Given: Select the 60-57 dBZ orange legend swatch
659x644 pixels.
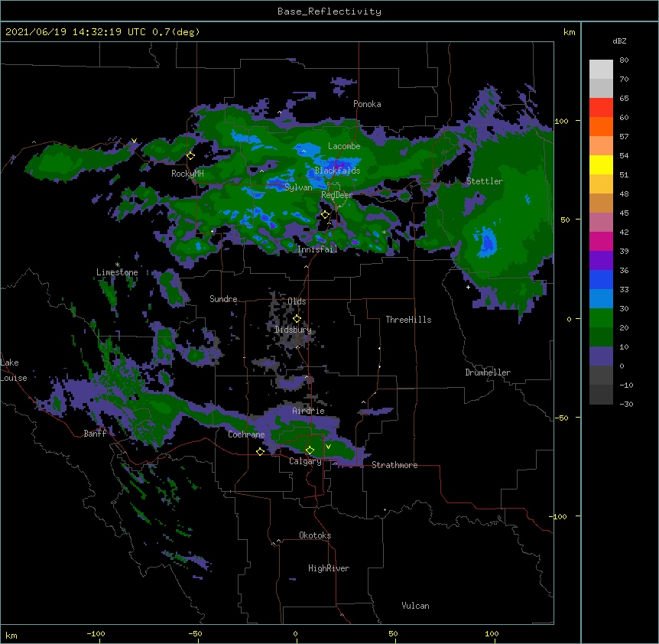Looking at the screenshot, I should click(x=601, y=126).
